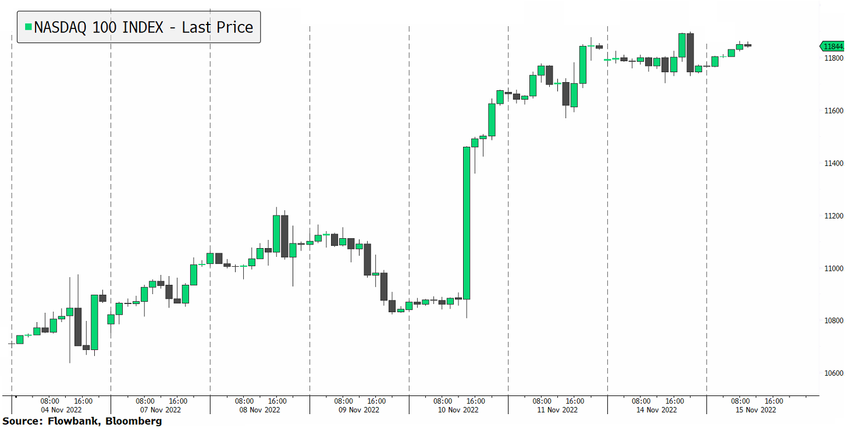868x431 pixels.
Task: Click the Source: Flowbank, Bloomberg text
Action: 82,421
